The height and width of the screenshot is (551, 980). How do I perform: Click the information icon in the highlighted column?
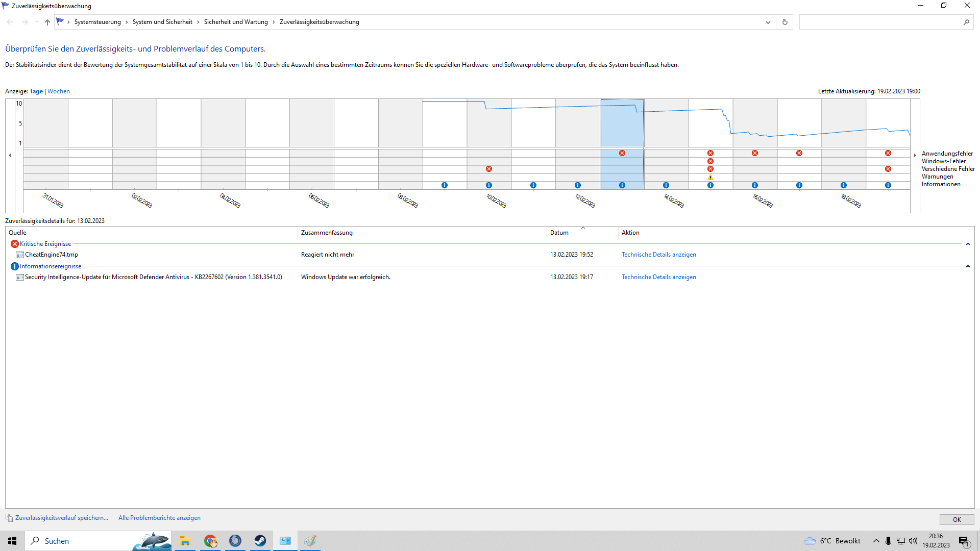622,185
